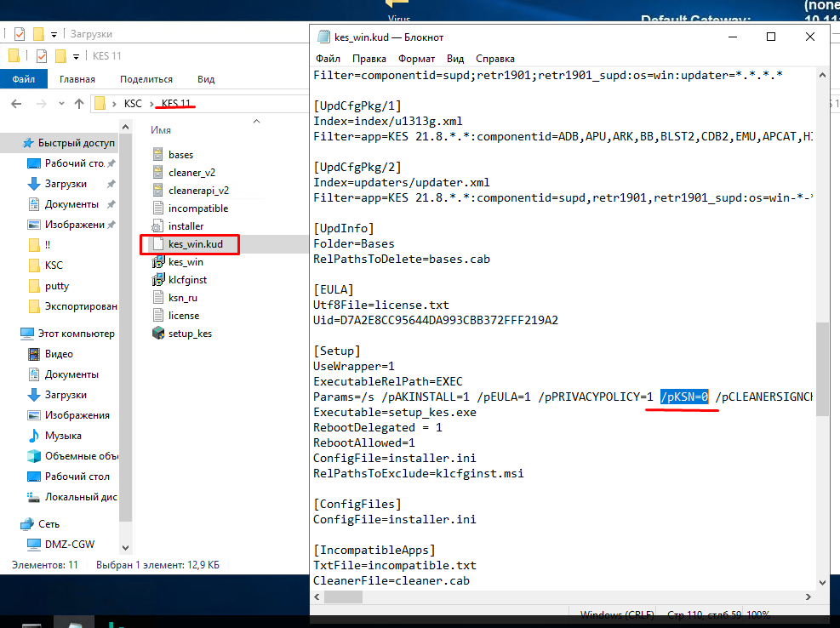The height and width of the screenshot is (628, 840).
Task: Go up one folder level in Explorer
Action: [x=79, y=104]
